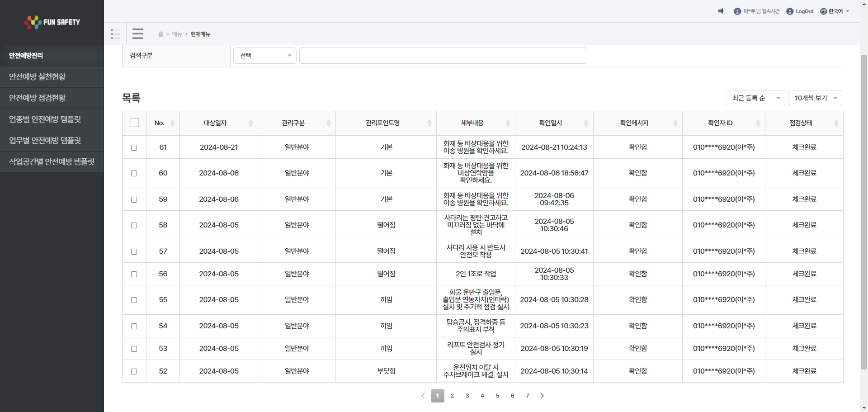Click the LogOut link

click(804, 11)
